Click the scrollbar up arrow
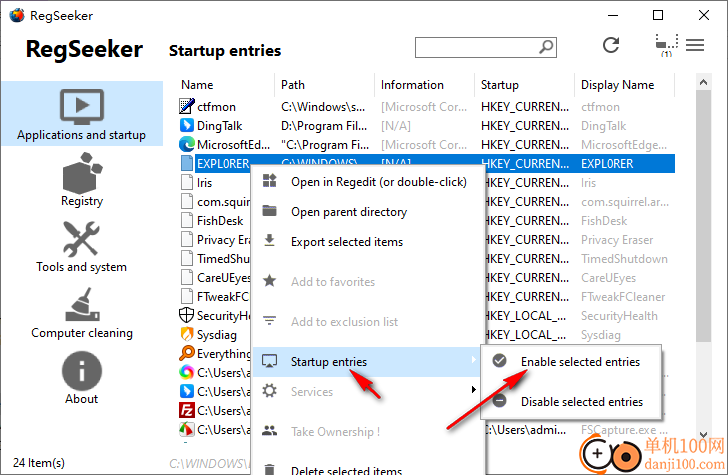 [x=703, y=82]
